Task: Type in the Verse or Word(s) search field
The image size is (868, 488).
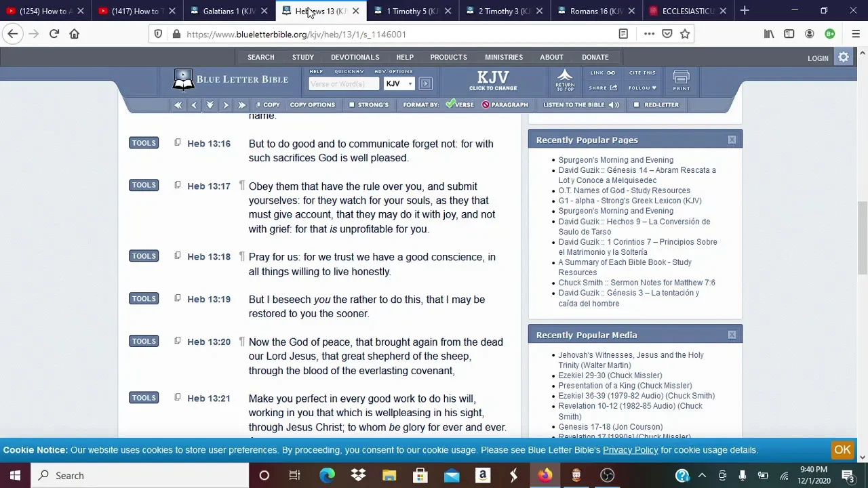Action: pyautogui.click(x=344, y=83)
